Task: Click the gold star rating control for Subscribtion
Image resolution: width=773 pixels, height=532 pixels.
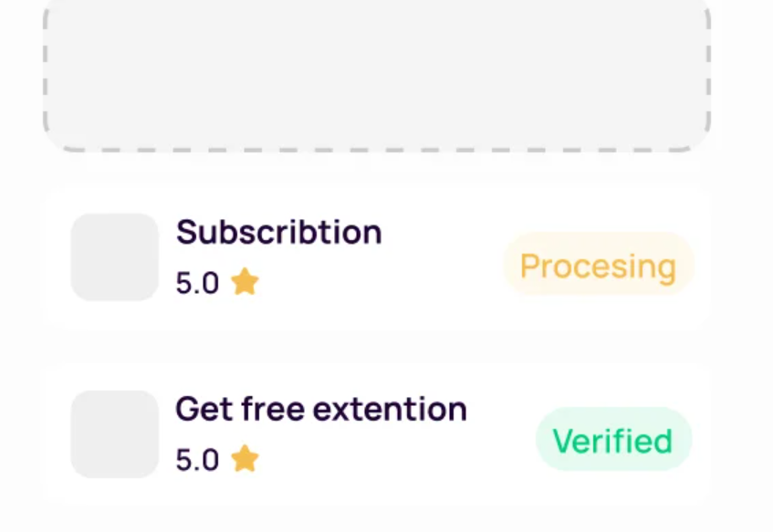Action: point(245,283)
